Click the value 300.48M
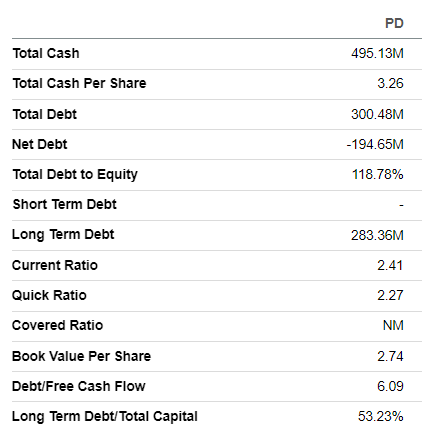The image size is (422, 433). coord(377,114)
